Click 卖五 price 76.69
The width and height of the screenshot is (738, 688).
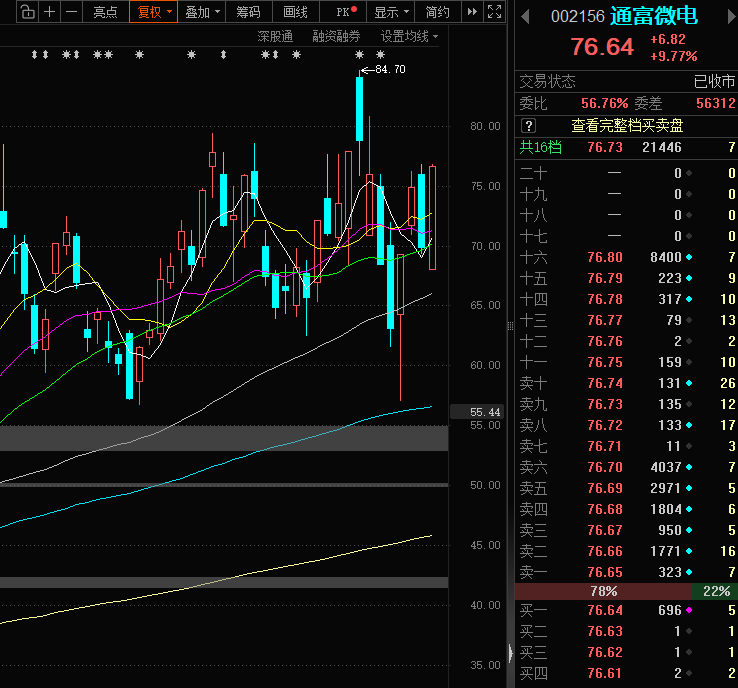tap(605, 488)
